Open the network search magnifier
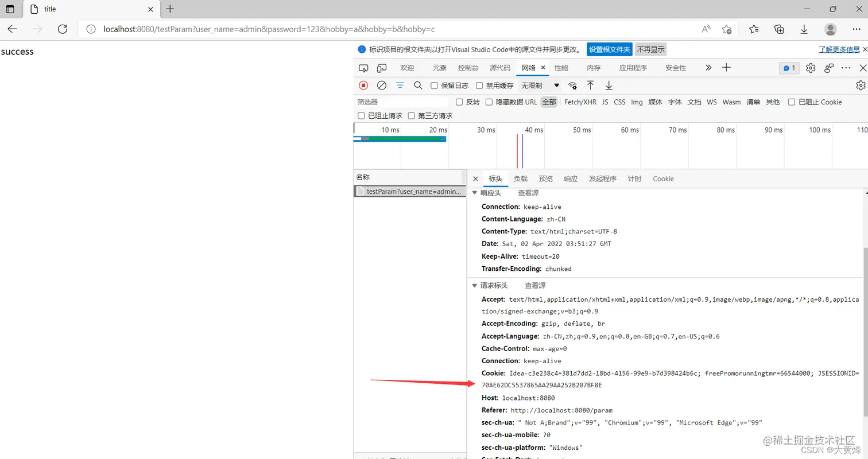Viewport: 868px width, 459px height. point(418,85)
